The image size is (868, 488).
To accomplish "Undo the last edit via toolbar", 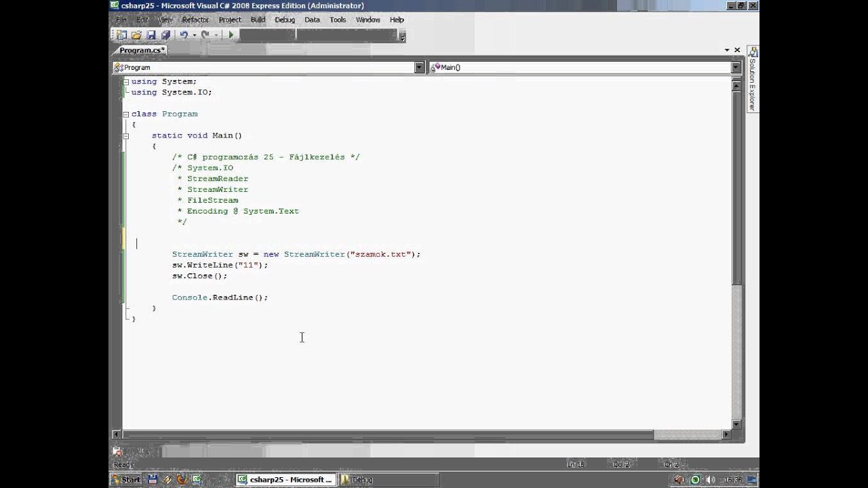I will click(184, 35).
